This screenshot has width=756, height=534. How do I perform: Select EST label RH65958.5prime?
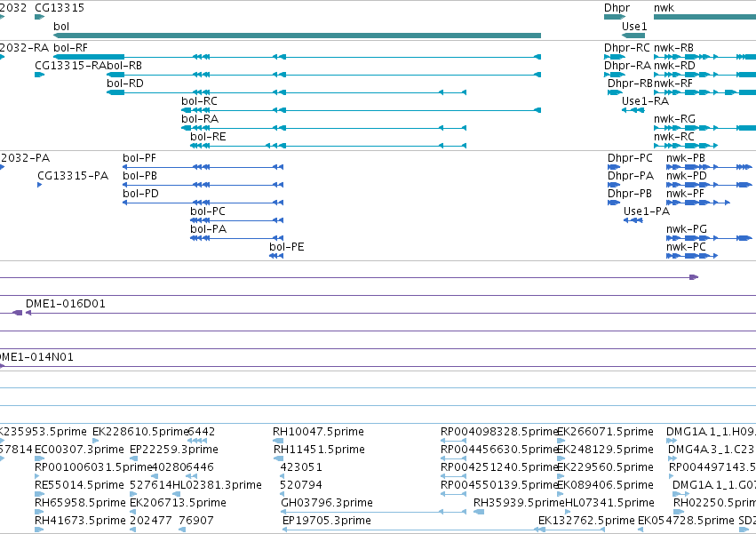coord(80,503)
